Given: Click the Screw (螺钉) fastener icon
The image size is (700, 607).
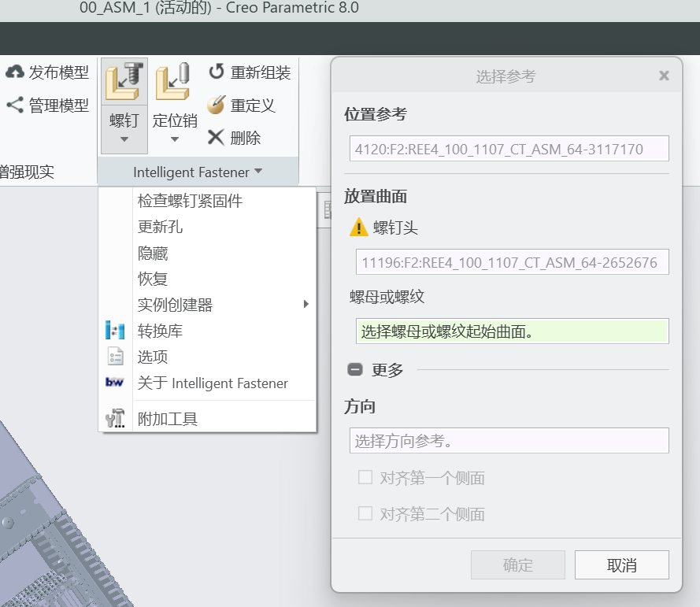Looking at the screenshot, I should [124, 81].
